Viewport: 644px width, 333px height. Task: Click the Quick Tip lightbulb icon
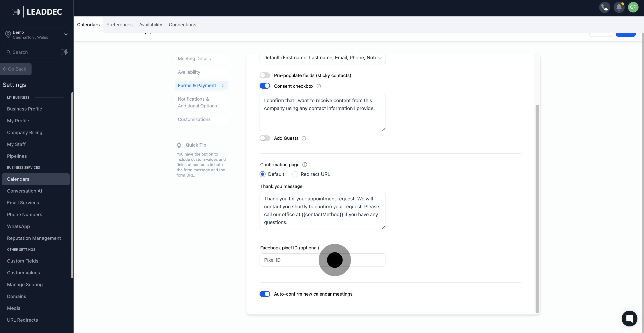pos(179,145)
